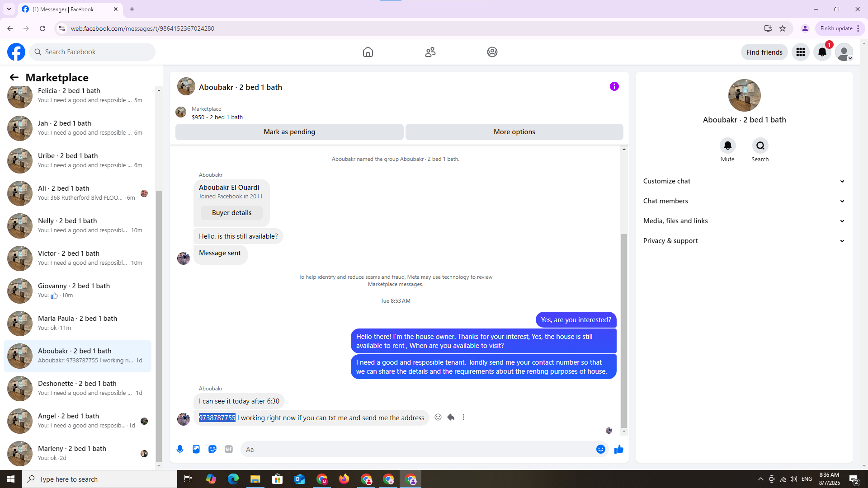The image size is (868, 488).
Task: Click the Search Facebook field
Action: 92,52
